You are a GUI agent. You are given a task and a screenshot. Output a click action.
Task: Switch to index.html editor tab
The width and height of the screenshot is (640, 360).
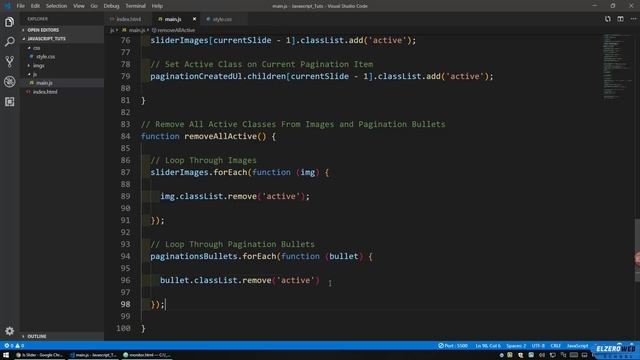tap(128, 19)
